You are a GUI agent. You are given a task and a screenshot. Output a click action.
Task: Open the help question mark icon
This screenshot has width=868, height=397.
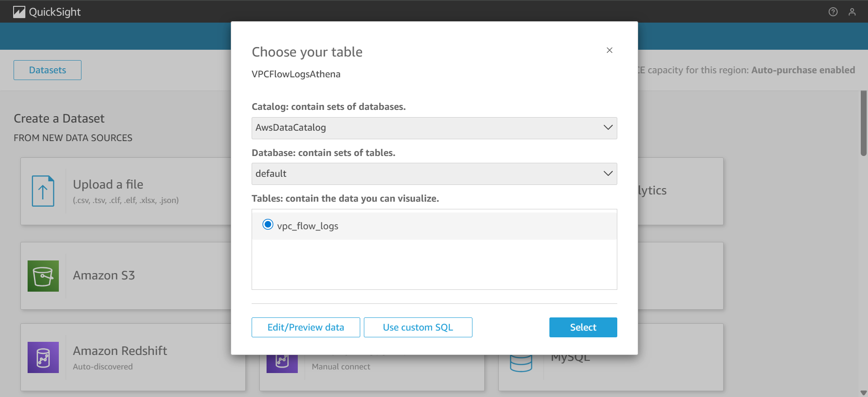[x=833, y=12]
